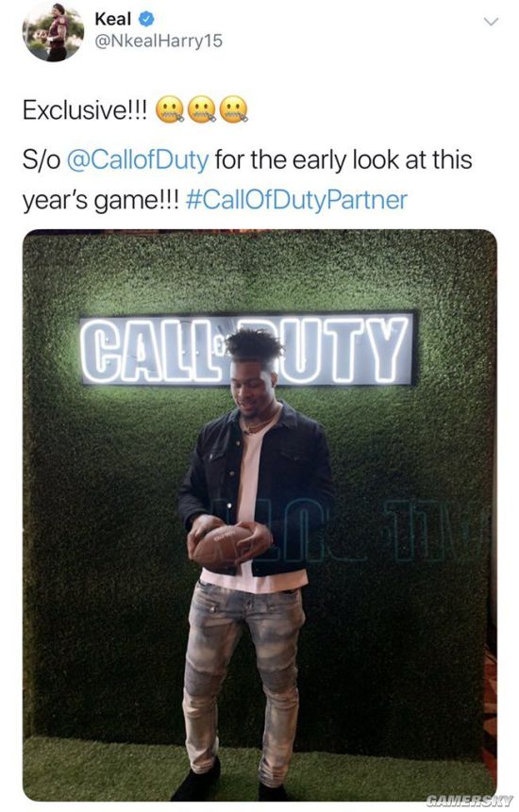Click the white neon Call of Duty sign
The width and height of the screenshot is (519, 812).
click(x=248, y=349)
